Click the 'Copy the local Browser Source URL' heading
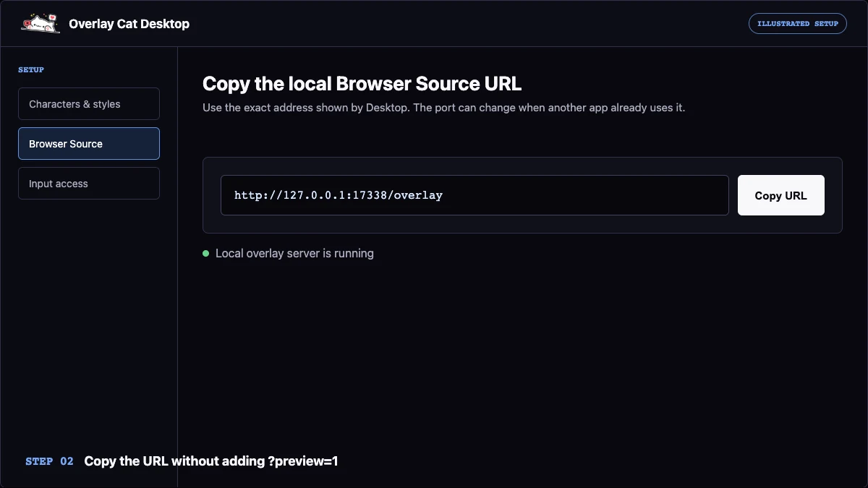 (x=362, y=84)
